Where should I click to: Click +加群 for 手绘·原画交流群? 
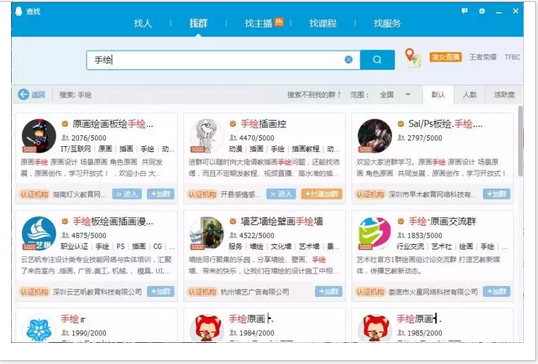click(496, 292)
